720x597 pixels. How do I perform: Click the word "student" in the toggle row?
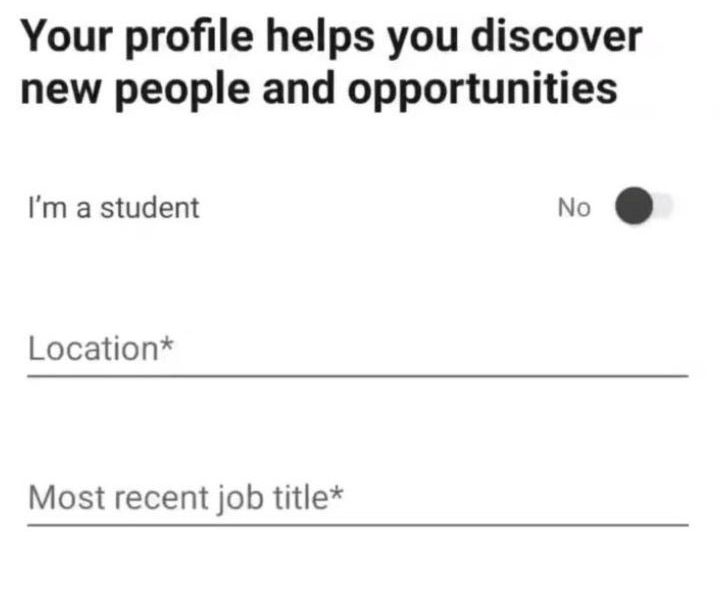pyautogui.click(x=157, y=208)
